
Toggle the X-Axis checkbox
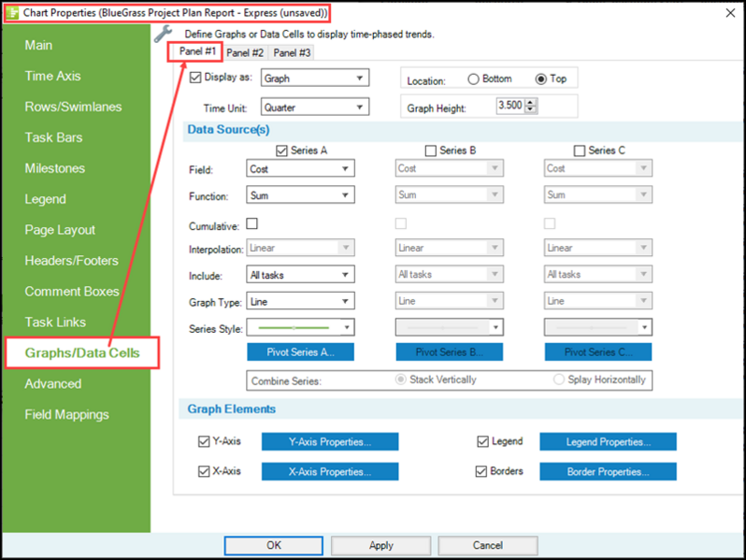204,471
